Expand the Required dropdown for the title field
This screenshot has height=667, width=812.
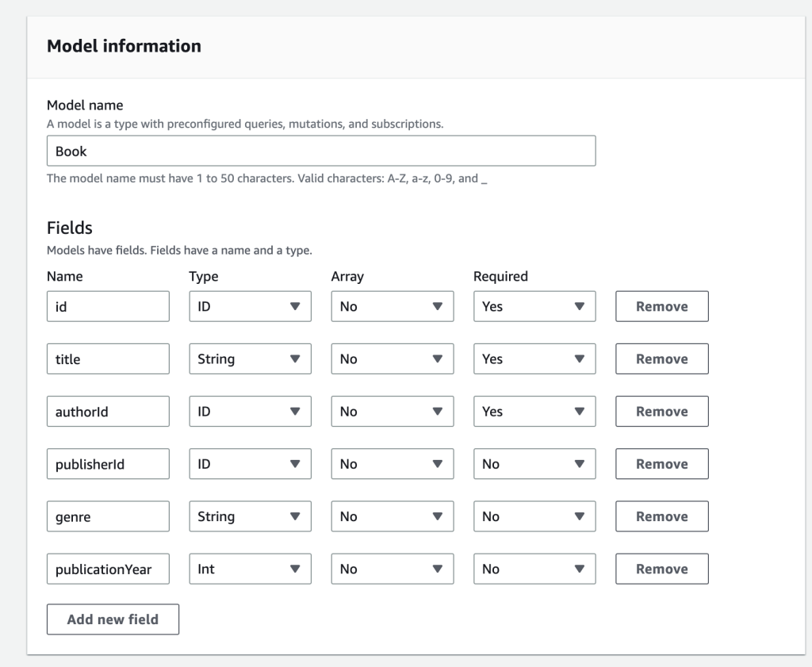click(x=534, y=358)
